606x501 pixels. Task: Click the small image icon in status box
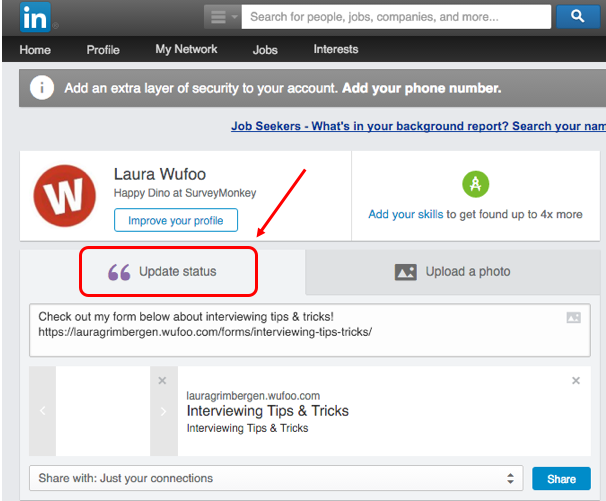(x=574, y=318)
